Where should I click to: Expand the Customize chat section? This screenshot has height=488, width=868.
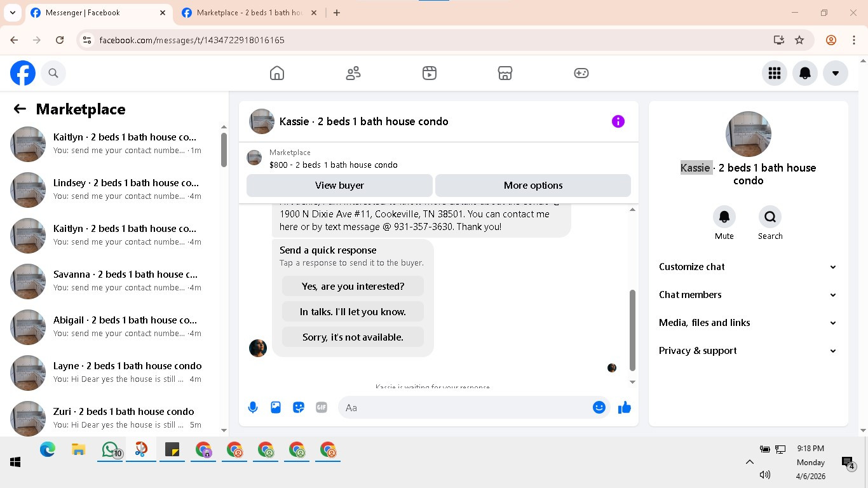(x=749, y=267)
